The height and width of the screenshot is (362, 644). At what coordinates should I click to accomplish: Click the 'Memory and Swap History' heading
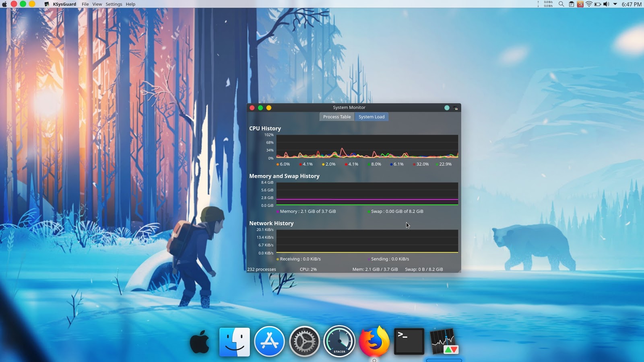(x=284, y=176)
